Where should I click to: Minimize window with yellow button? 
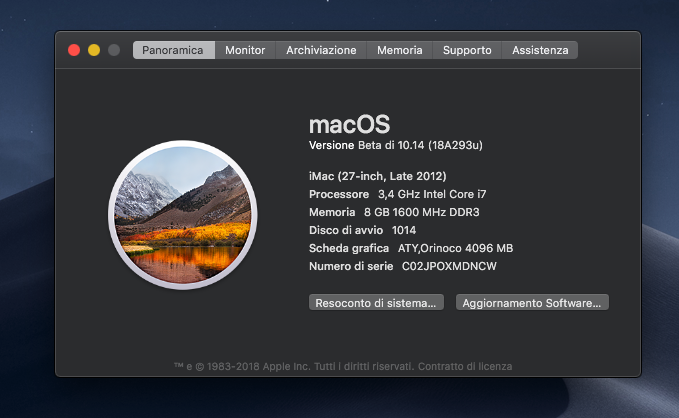pos(94,50)
